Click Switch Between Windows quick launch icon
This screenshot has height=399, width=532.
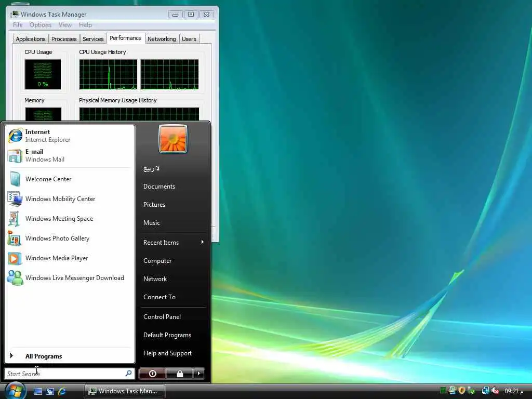(x=50, y=391)
